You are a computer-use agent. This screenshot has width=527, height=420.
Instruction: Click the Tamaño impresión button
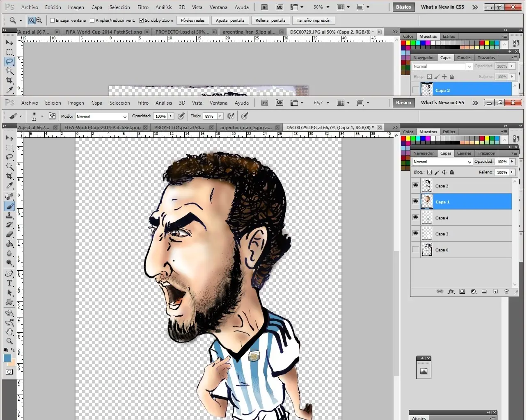(x=313, y=20)
